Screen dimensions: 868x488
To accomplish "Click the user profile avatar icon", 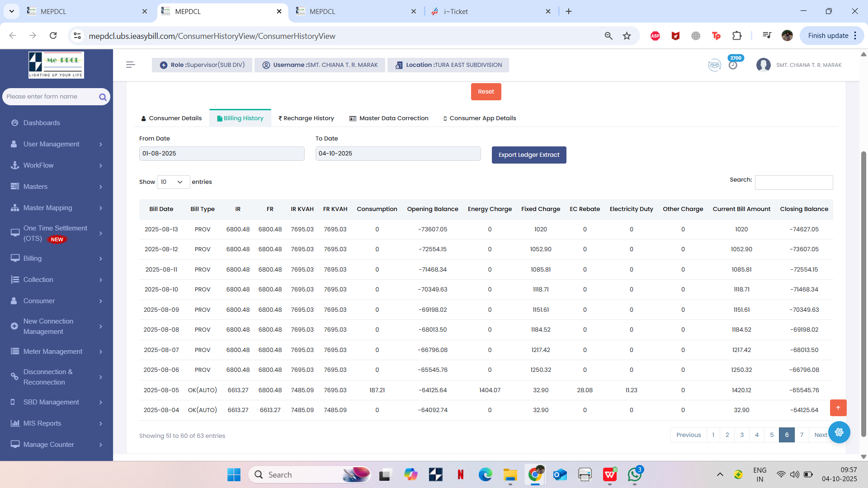I will [x=764, y=65].
